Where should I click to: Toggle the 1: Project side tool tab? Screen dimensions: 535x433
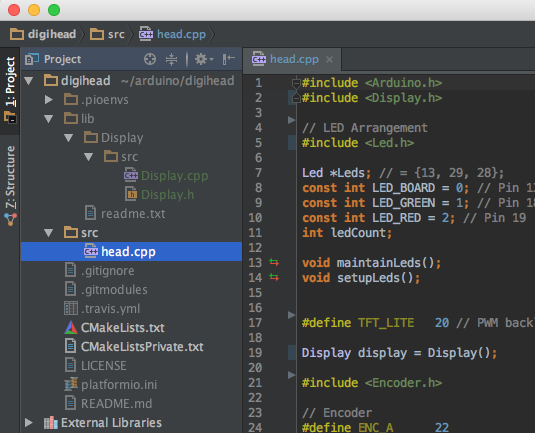[10, 90]
